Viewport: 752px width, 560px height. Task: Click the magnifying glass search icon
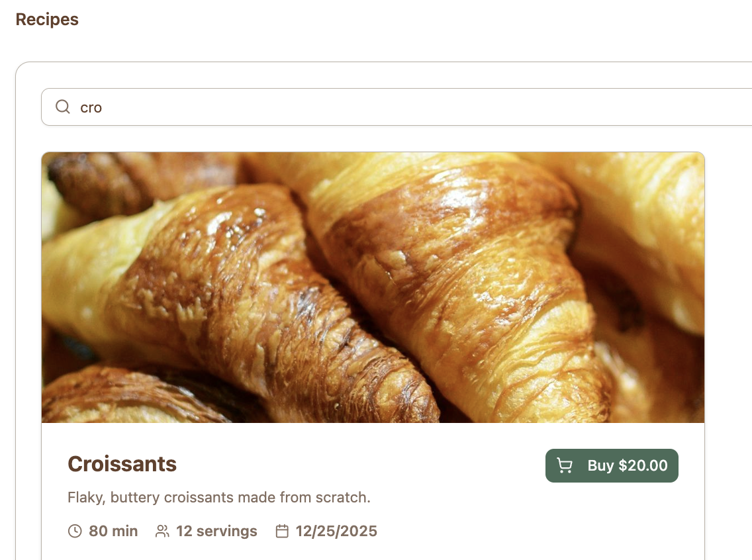point(63,107)
